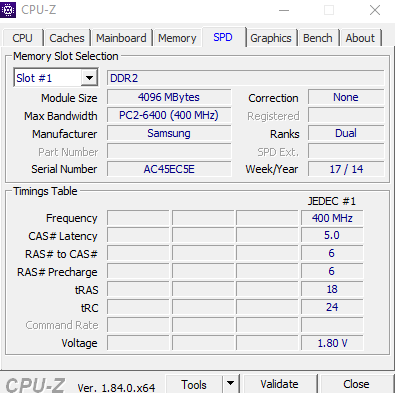Click the Timings Table group title

pos(45,191)
